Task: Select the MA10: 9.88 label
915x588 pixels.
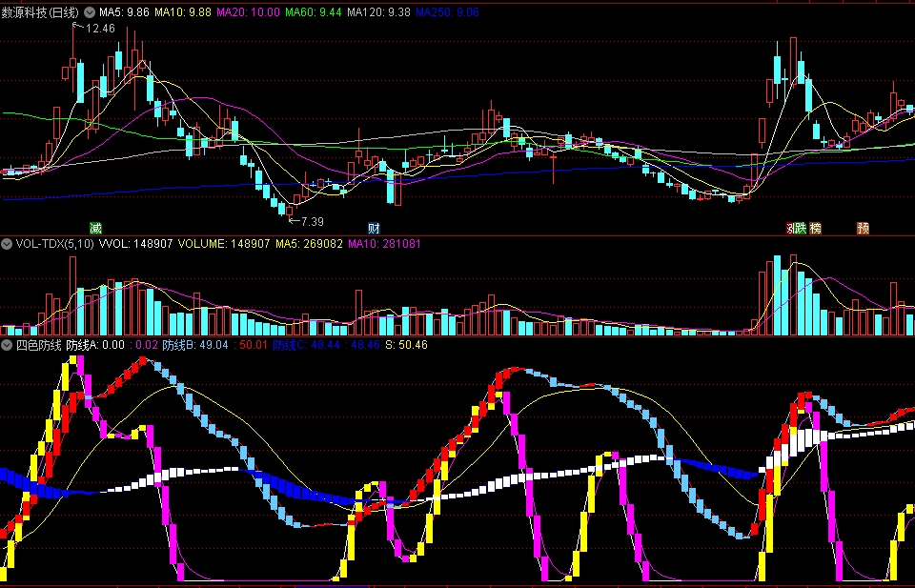Action: 183,12
